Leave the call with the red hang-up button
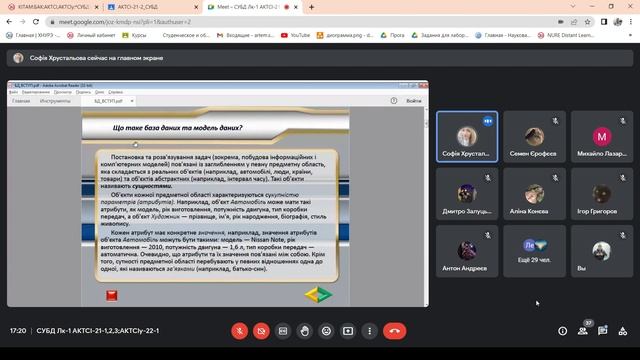Image resolution: width=640 pixels, height=360 pixels. pos(394,331)
